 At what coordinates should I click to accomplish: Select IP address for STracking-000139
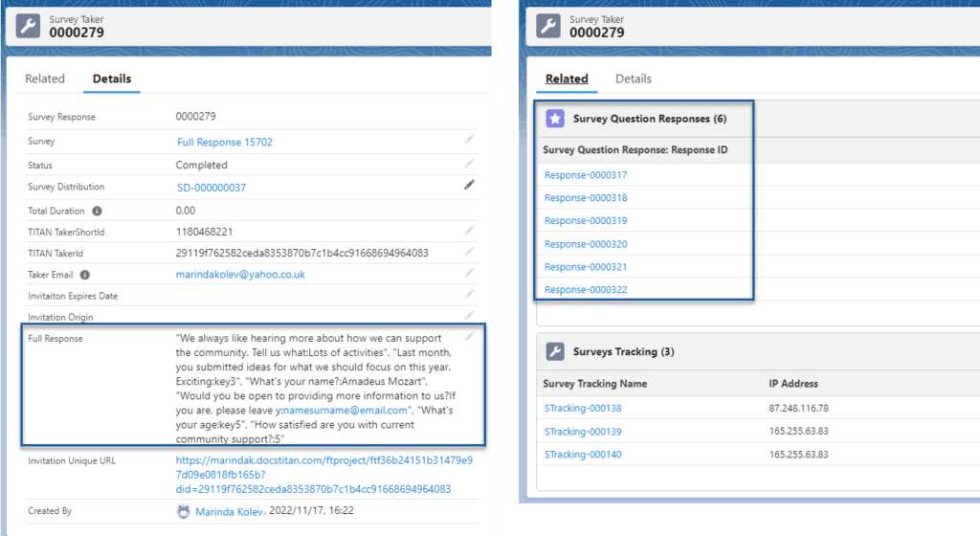(x=799, y=431)
